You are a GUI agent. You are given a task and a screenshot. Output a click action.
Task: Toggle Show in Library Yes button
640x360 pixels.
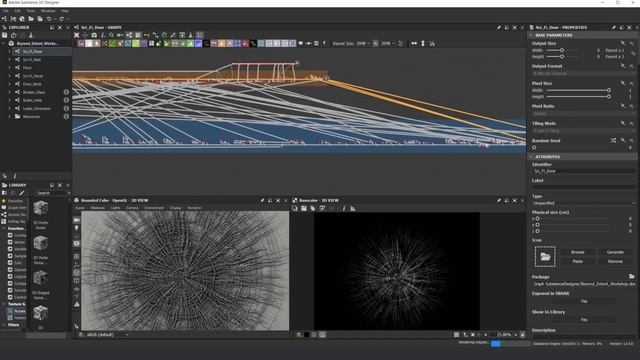pyautogui.click(x=584, y=320)
